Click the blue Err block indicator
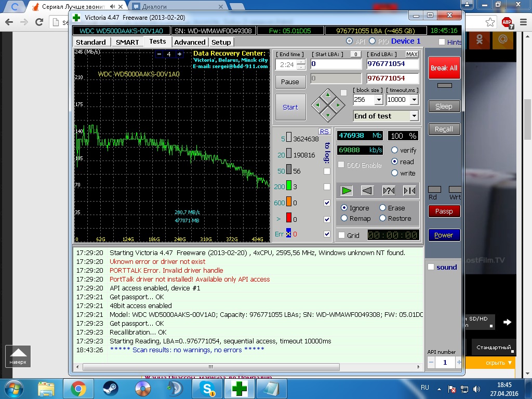 pyautogui.click(x=288, y=233)
